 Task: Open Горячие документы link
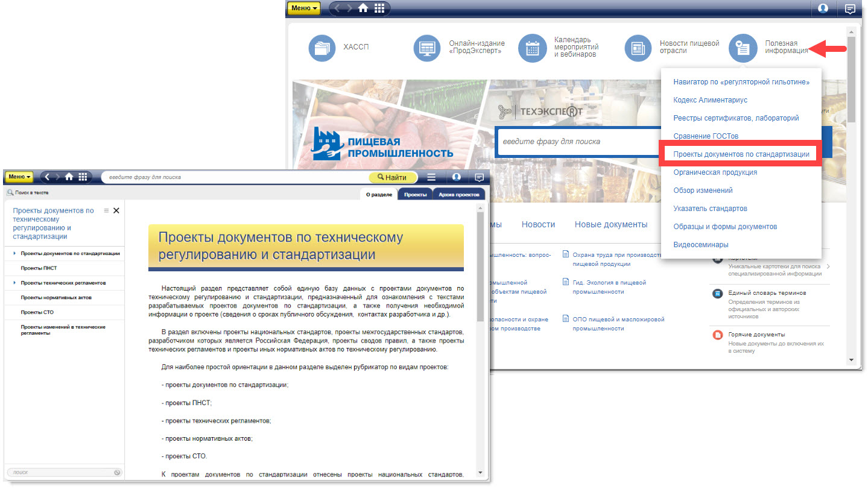coord(756,335)
